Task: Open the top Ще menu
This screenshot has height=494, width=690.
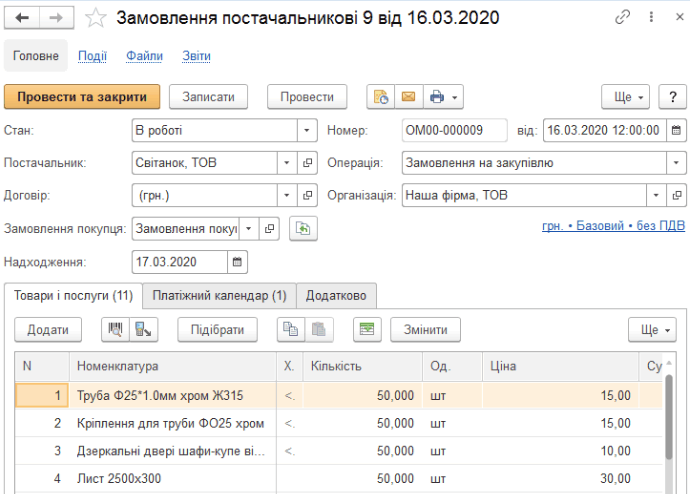Action: tap(625, 97)
